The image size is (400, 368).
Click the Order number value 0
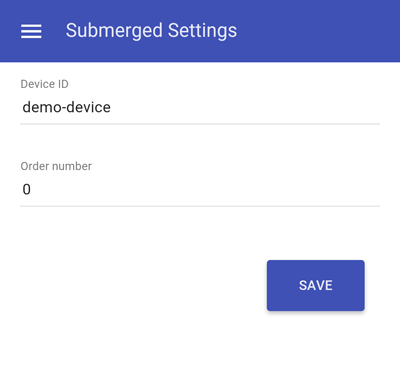coord(27,189)
